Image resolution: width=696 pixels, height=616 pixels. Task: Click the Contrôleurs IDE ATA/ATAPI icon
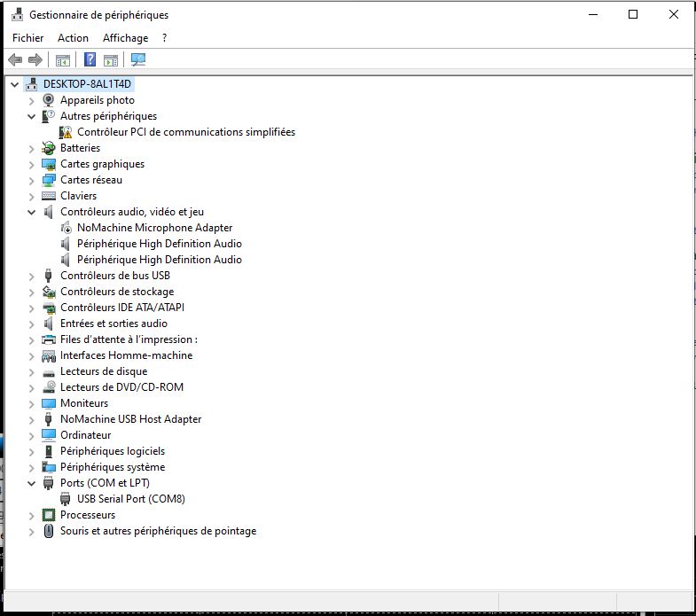pos(49,308)
